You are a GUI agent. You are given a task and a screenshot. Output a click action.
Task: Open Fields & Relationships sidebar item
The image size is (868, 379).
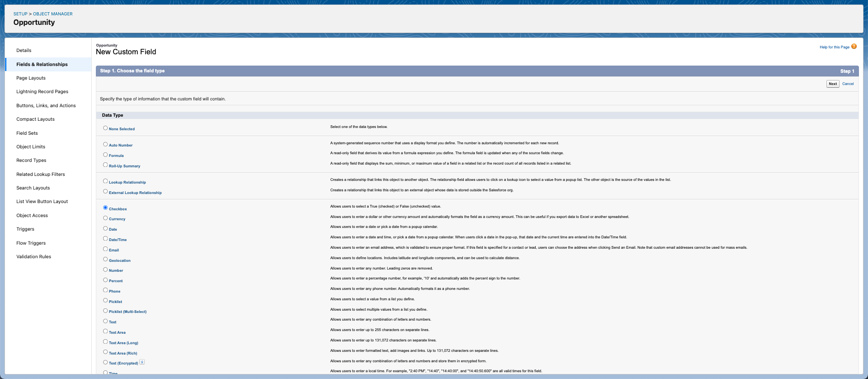(x=42, y=64)
